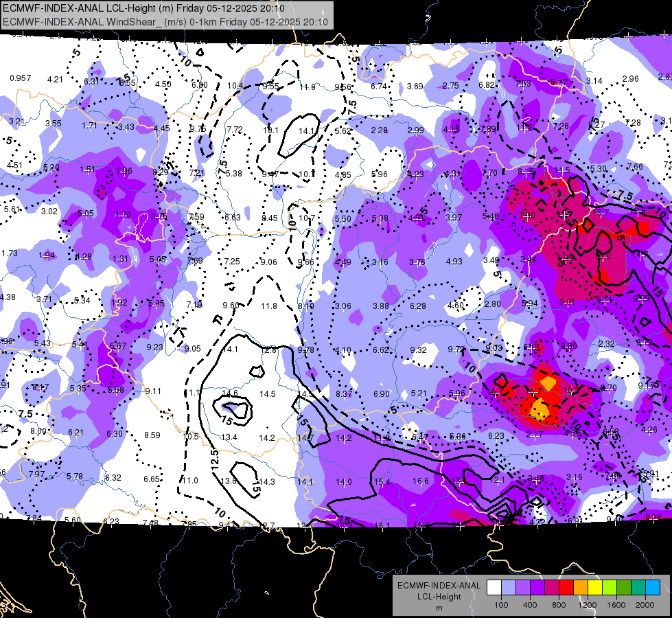Click the light lavender legend swatch
The width and height of the screenshot is (672, 618).
(508, 588)
